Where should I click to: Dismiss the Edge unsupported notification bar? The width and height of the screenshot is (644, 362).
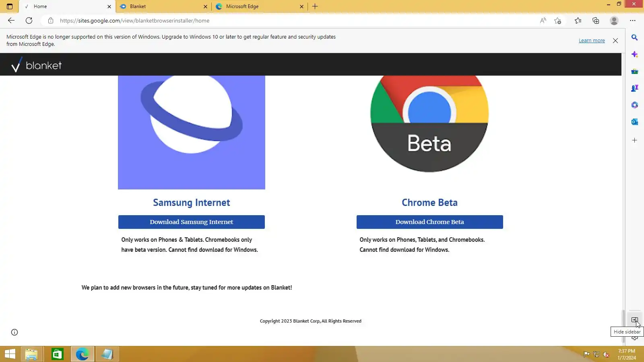point(615,41)
